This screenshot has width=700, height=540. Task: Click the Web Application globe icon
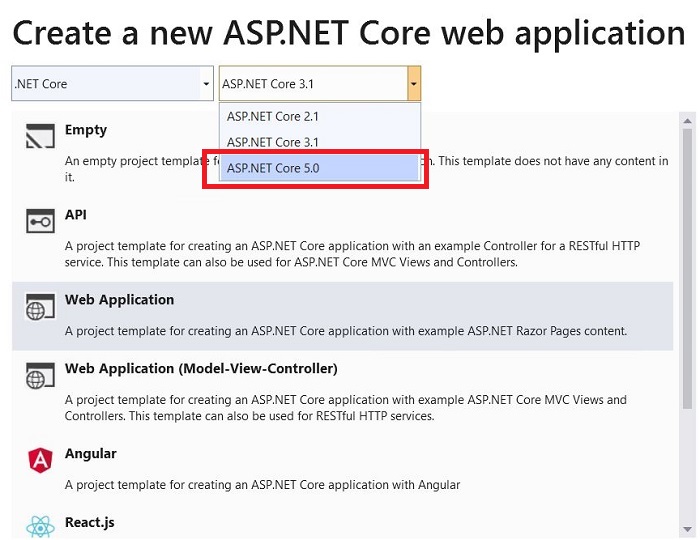tap(40, 306)
